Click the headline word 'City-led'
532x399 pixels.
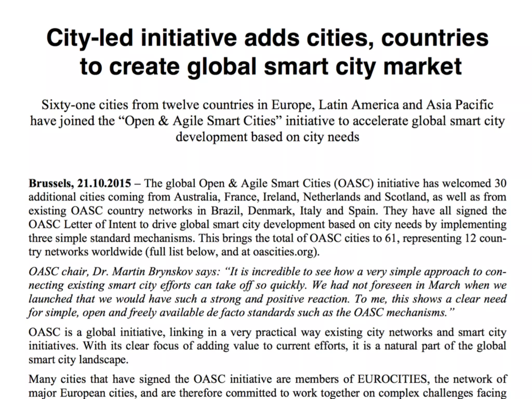tap(90, 38)
